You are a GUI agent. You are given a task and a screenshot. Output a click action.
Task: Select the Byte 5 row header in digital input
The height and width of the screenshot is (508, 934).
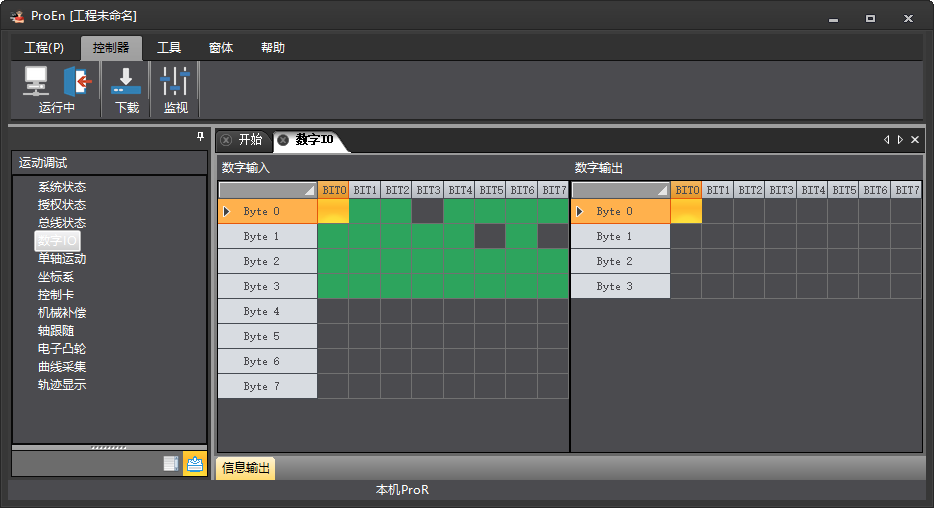(267, 336)
